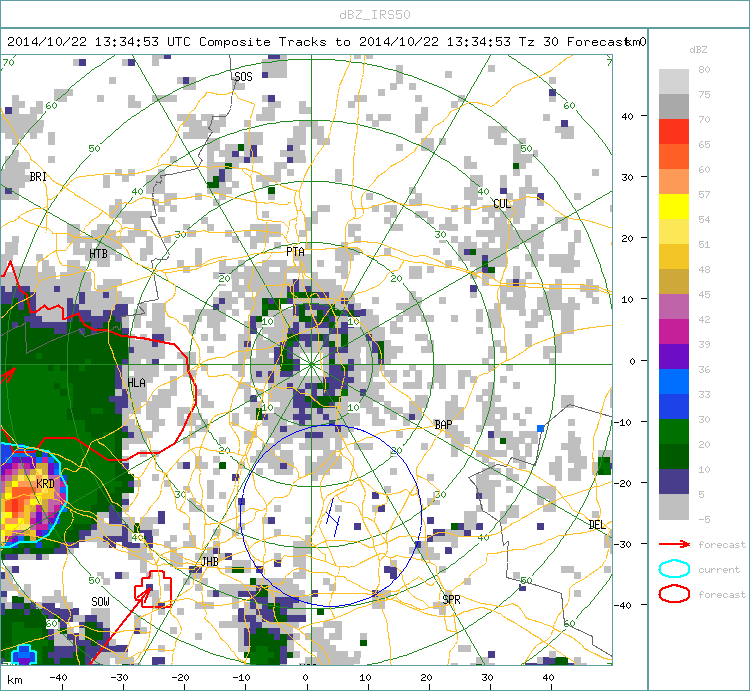
Task: Click the small red forecast polygon near SOW
Action: click(153, 589)
